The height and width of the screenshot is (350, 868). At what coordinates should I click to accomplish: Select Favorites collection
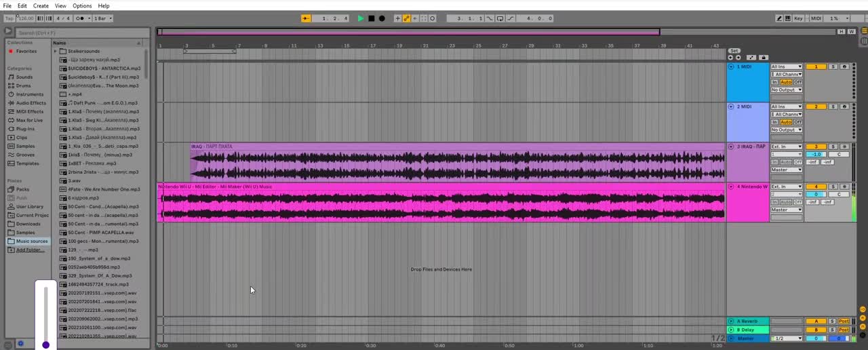26,51
